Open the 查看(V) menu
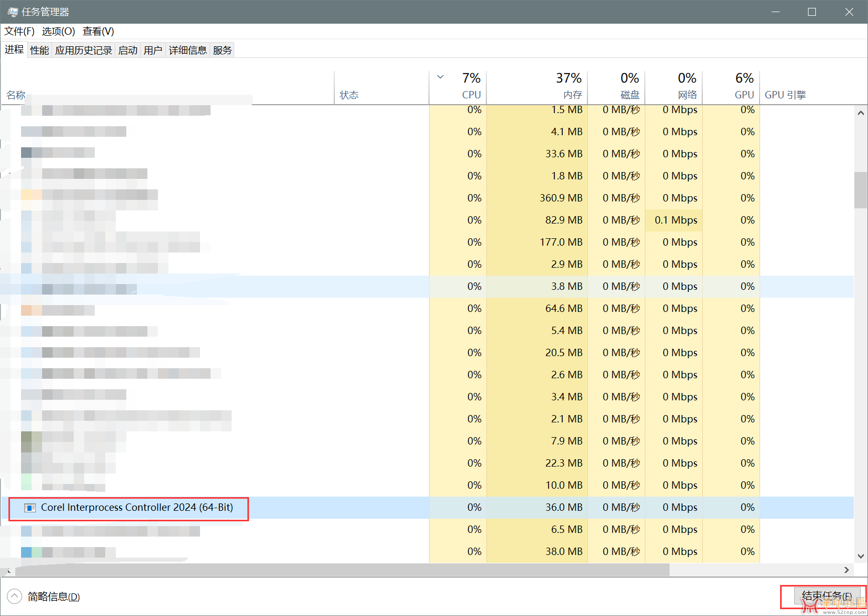868x616 pixels. tap(98, 32)
